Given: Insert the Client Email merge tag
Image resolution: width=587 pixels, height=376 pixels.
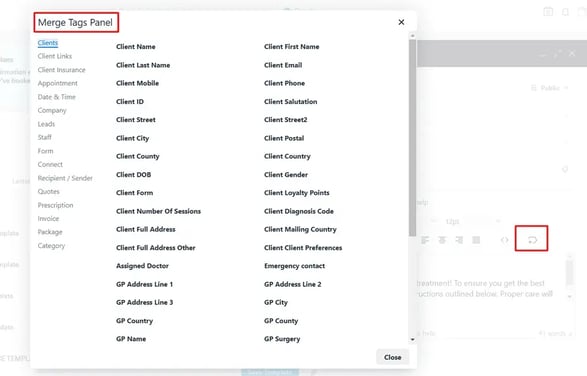Looking at the screenshot, I should pyautogui.click(x=283, y=65).
